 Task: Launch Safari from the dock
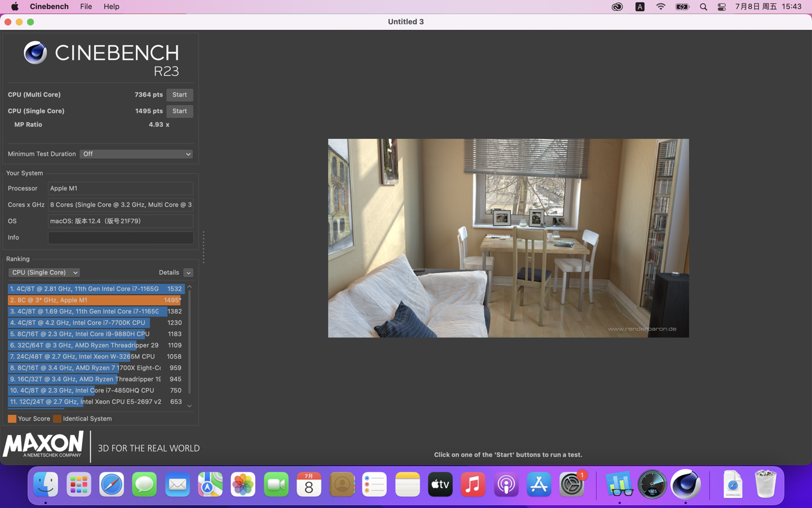[x=112, y=484]
